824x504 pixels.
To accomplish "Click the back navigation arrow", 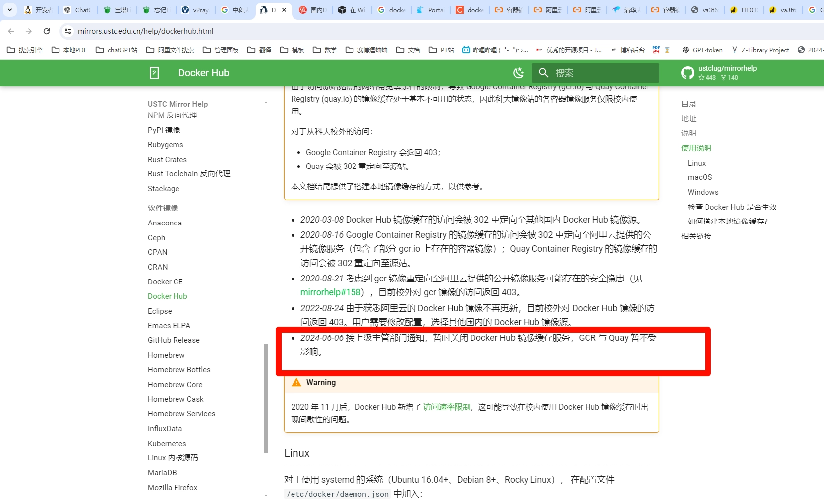I will point(11,31).
